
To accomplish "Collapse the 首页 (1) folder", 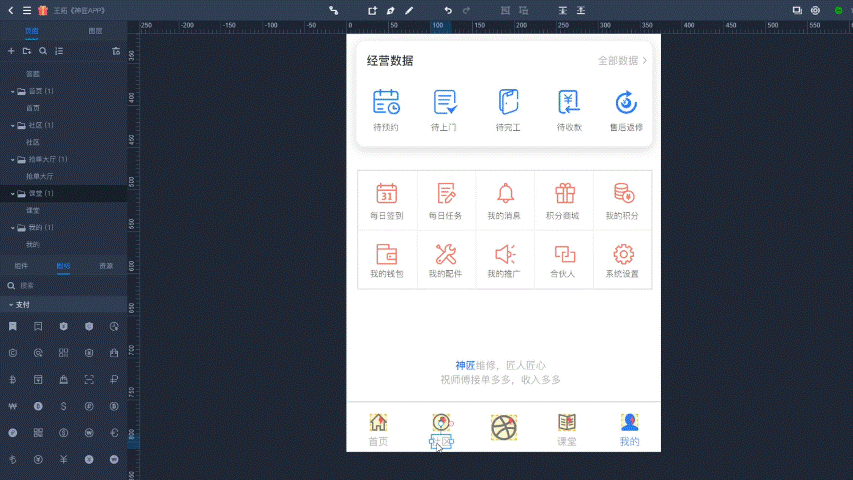I will tap(13, 91).
